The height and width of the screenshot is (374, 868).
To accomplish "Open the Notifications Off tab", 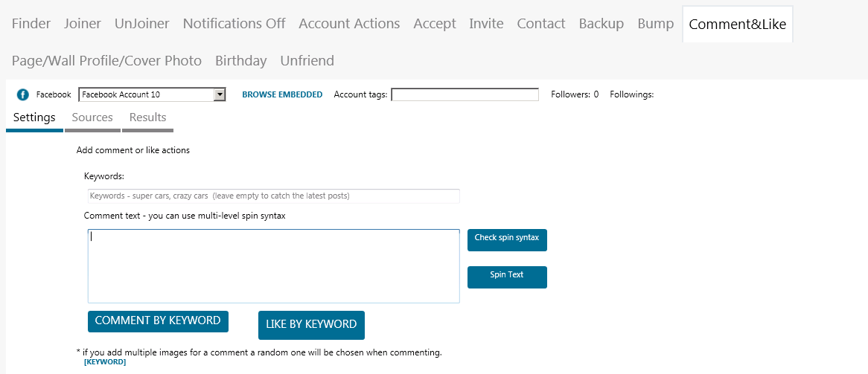I will click(234, 24).
